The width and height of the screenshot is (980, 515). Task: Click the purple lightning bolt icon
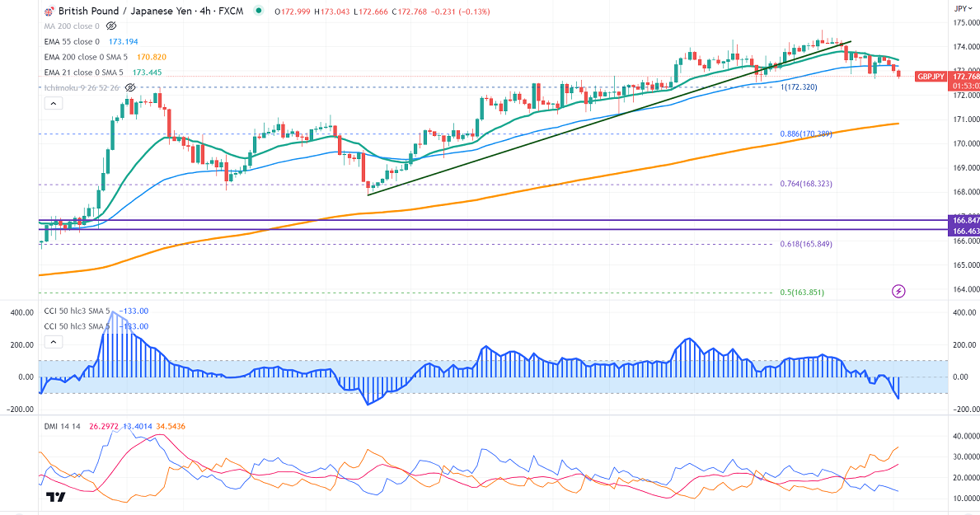tap(899, 291)
